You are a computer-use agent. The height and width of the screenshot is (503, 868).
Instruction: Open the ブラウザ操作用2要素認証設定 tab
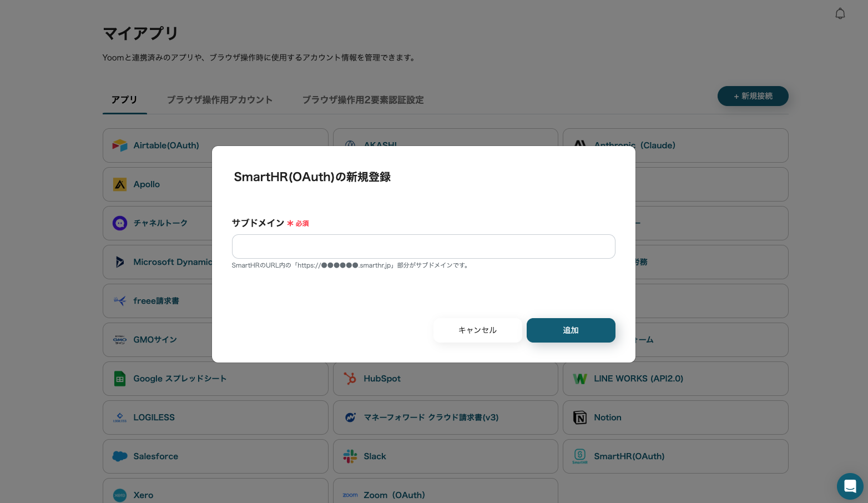tap(363, 100)
